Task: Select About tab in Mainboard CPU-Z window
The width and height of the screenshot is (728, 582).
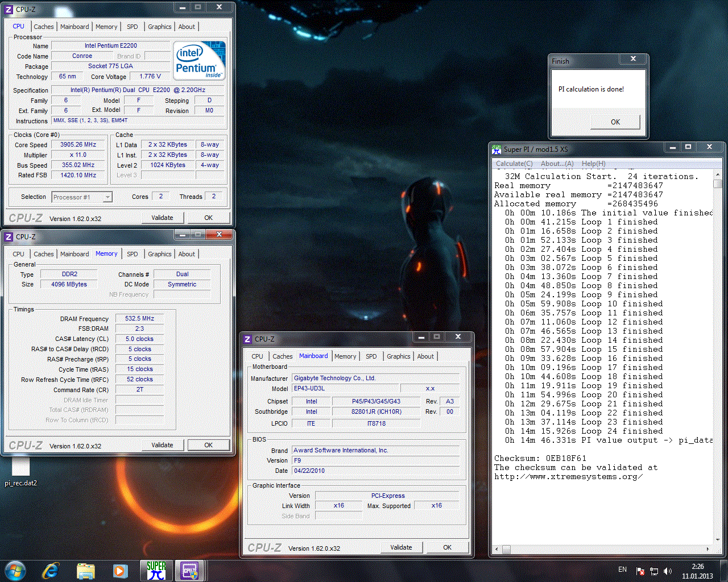Action: (x=425, y=356)
